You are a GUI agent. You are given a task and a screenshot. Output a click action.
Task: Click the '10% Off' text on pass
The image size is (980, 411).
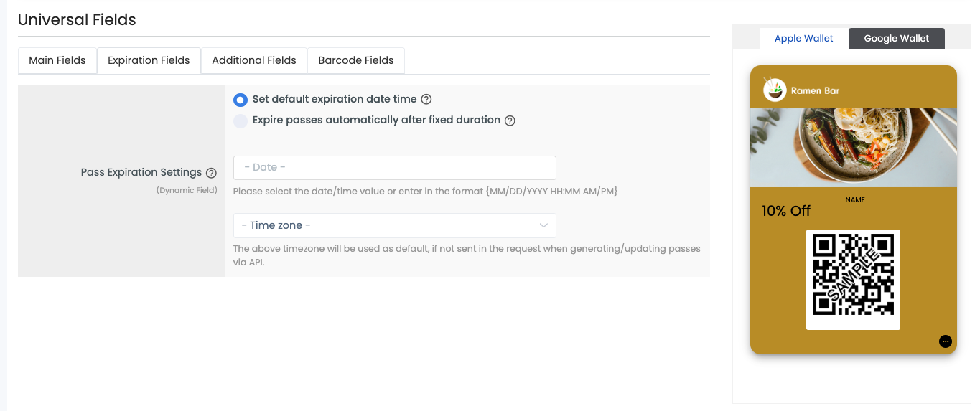[786, 211]
